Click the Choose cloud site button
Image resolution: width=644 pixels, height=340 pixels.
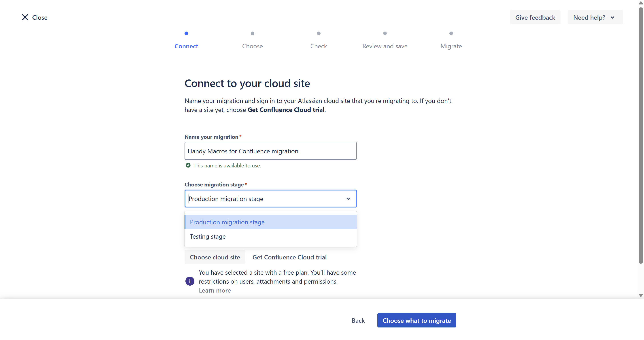pyautogui.click(x=215, y=257)
